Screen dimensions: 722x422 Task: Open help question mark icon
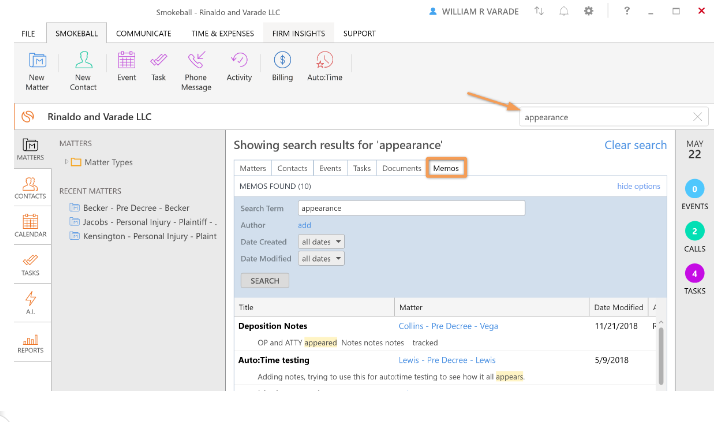coord(627,11)
